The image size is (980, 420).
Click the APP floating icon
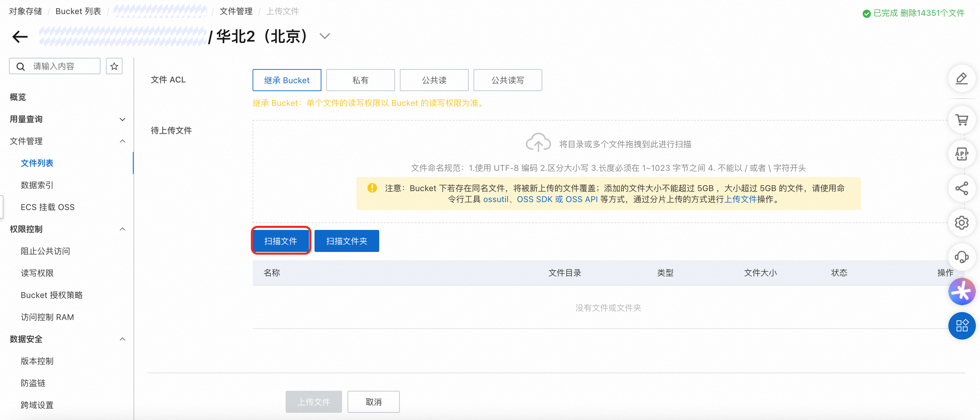(961, 154)
